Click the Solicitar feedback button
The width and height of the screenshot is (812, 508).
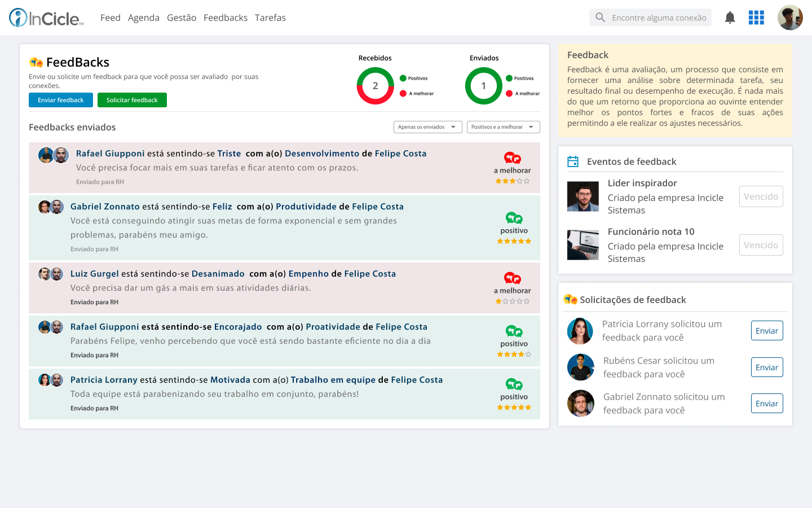coord(132,100)
